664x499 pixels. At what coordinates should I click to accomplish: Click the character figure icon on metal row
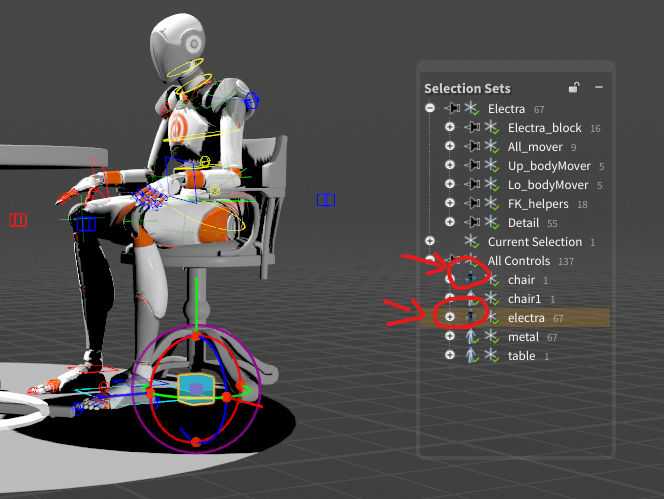pyautogui.click(x=471, y=336)
